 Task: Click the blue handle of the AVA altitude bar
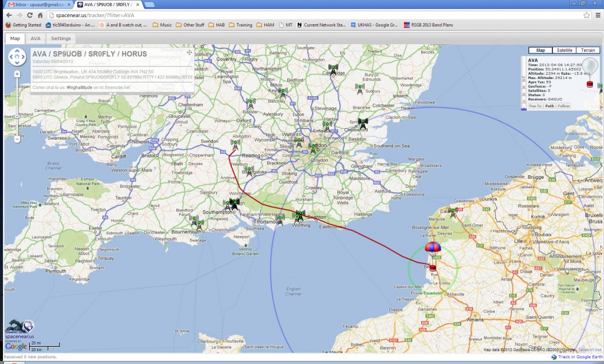click(524, 109)
